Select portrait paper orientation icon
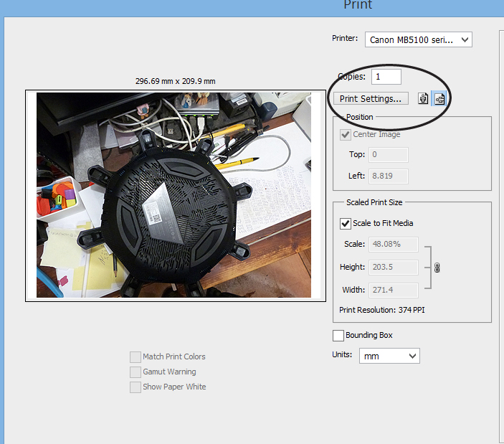 [x=423, y=99]
